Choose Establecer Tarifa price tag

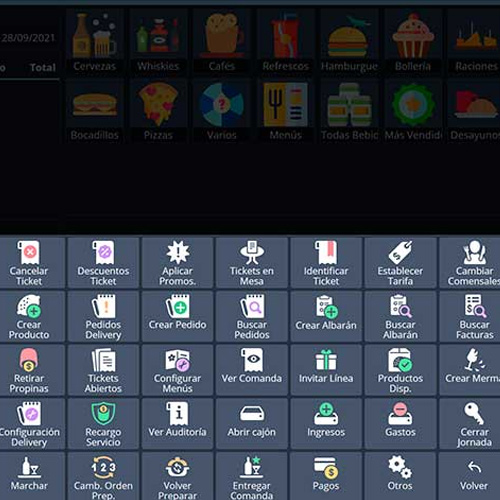tap(400, 252)
